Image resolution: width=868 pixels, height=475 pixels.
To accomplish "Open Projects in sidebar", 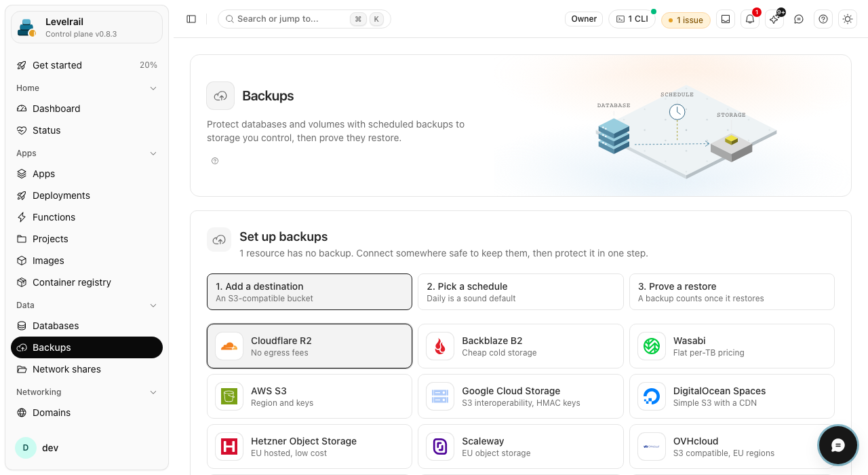I will (87, 239).
